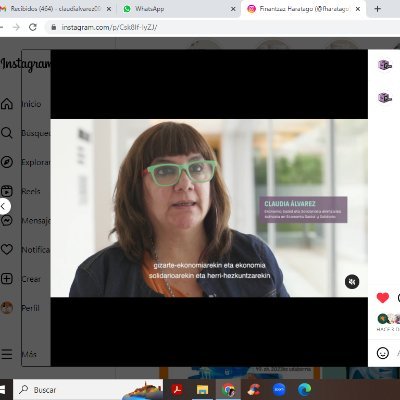The width and height of the screenshot is (400, 400).
Task: Click the Instagram logo in sidebar
Action: pyautogui.click(x=25, y=64)
